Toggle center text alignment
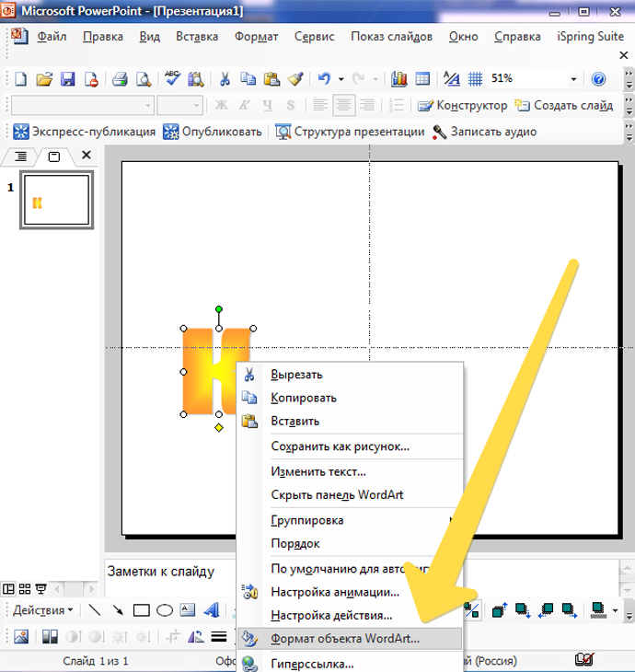The image size is (635, 672). click(343, 105)
